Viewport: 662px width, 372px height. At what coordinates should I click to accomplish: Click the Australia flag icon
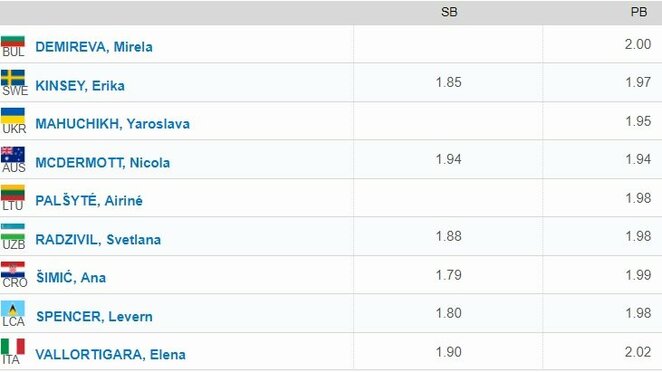tap(13, 155)
